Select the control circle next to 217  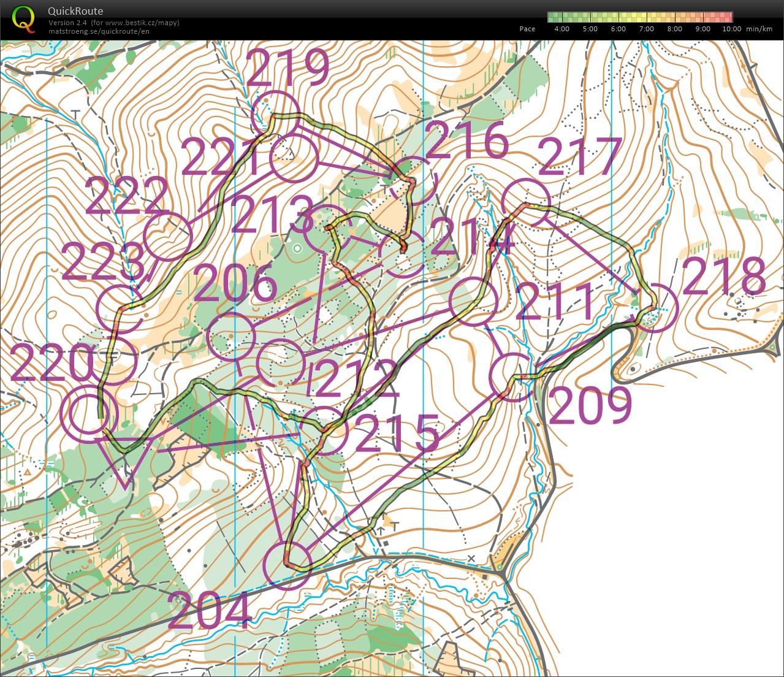pyautogui.click(x=526, y=202)
